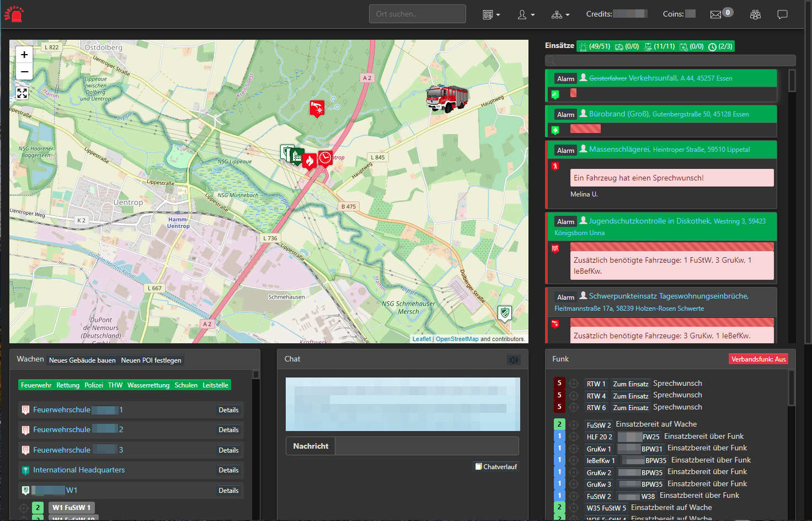812x521 pixels.
Task: Click the fire truck icon on map
Action: tap(447, 98)
